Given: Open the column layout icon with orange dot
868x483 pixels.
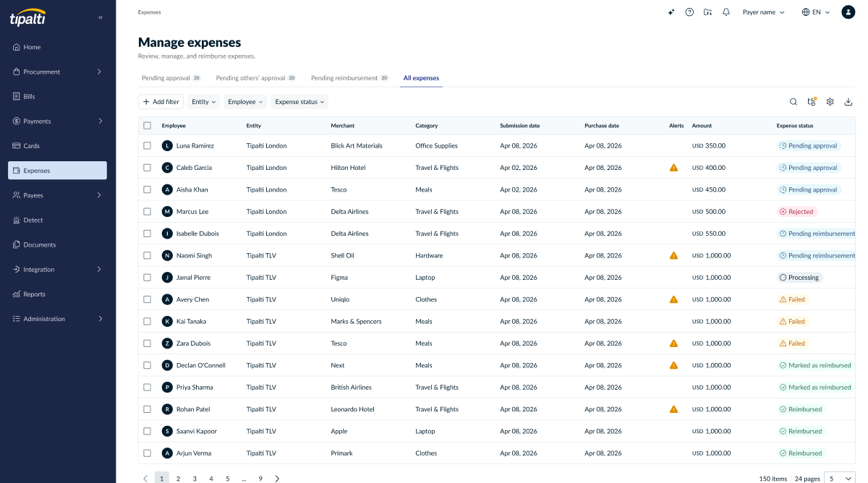Looking at the screenshot, I should (812, 102).
